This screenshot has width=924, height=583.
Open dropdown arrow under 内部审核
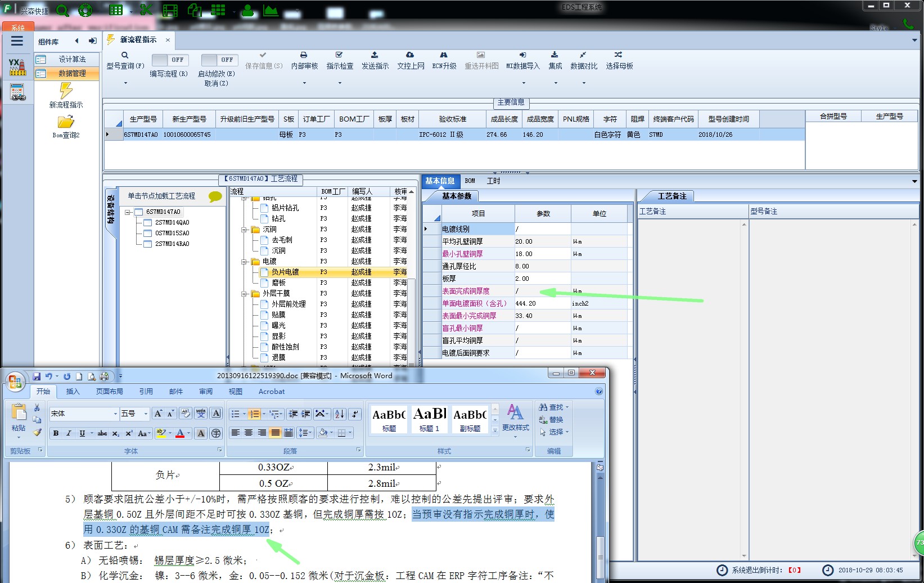click(304, 83)
